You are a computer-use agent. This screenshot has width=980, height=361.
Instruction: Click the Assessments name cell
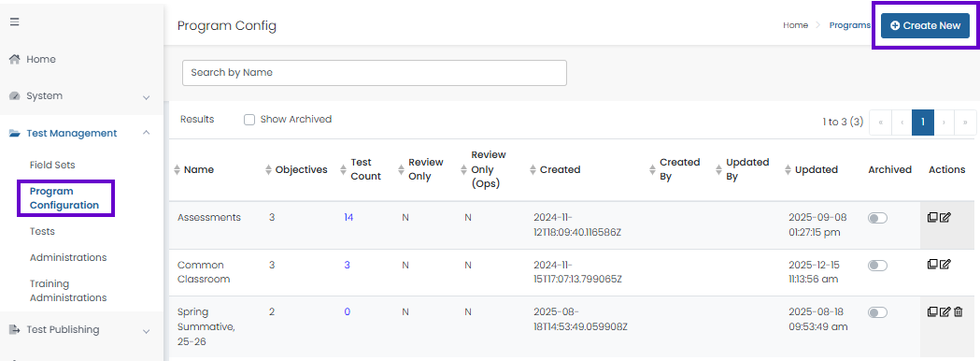click(x=208, y=218)
